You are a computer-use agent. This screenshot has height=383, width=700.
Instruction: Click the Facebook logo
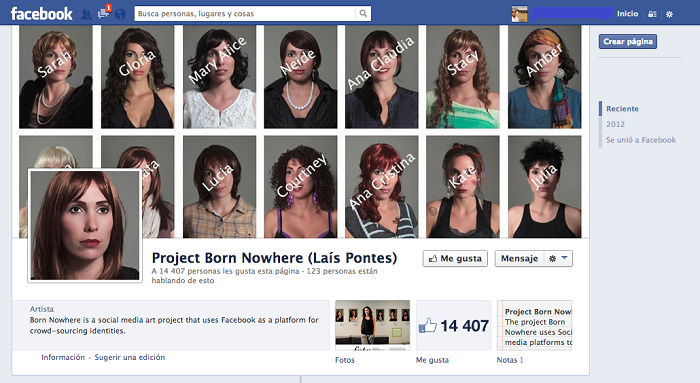click(x=42, y=14)
